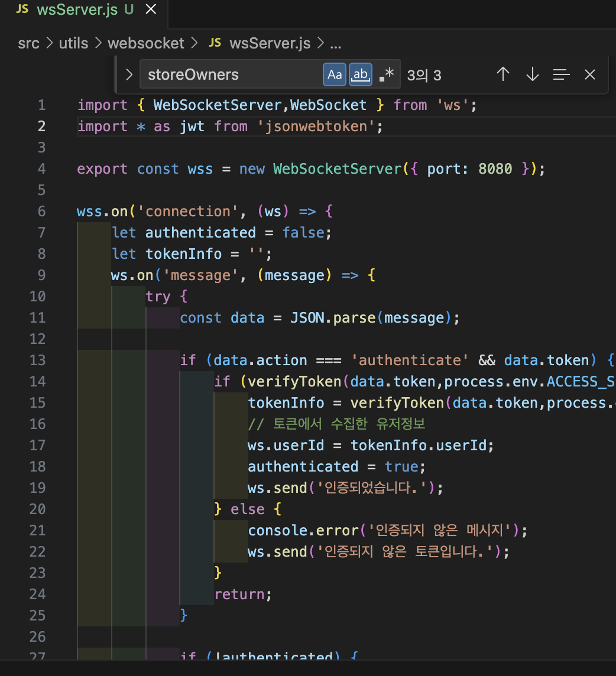The height and width of the screenshot is (676, 616).
Task: Click 'authenticated = true' on line 18
Action: click(x=333, y=466)
